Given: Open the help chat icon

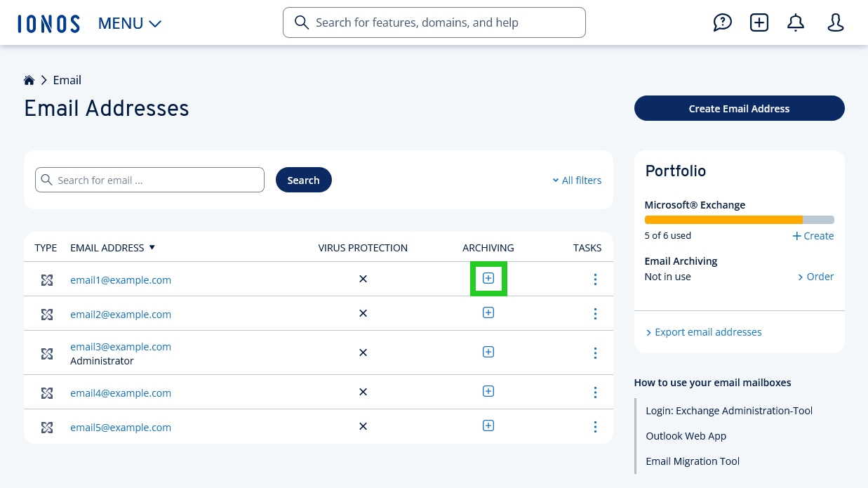Looking at the screenshot, I should point(722,23).
